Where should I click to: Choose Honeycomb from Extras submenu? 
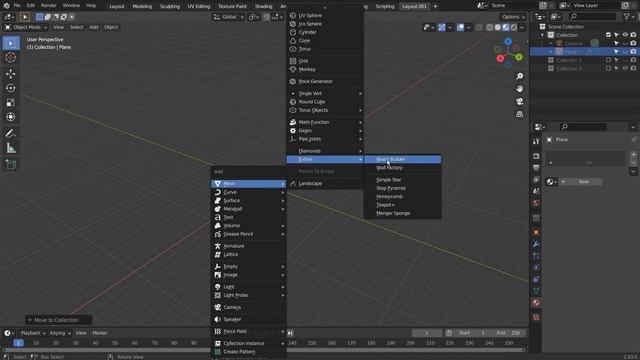[x=402, y=197]
